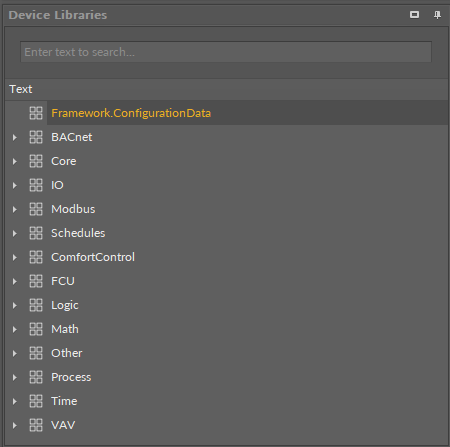450x447 pixels.
Task: Click the library icon beside Process
Action: tap(36, 377)
